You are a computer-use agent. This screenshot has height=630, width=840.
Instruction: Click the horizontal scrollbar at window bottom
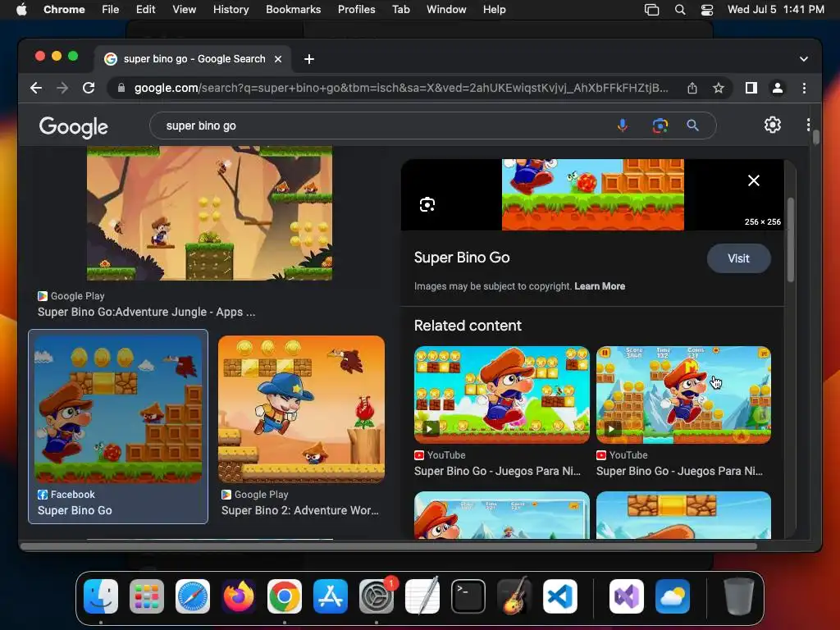pyautogui.click(x=388, y=546)
